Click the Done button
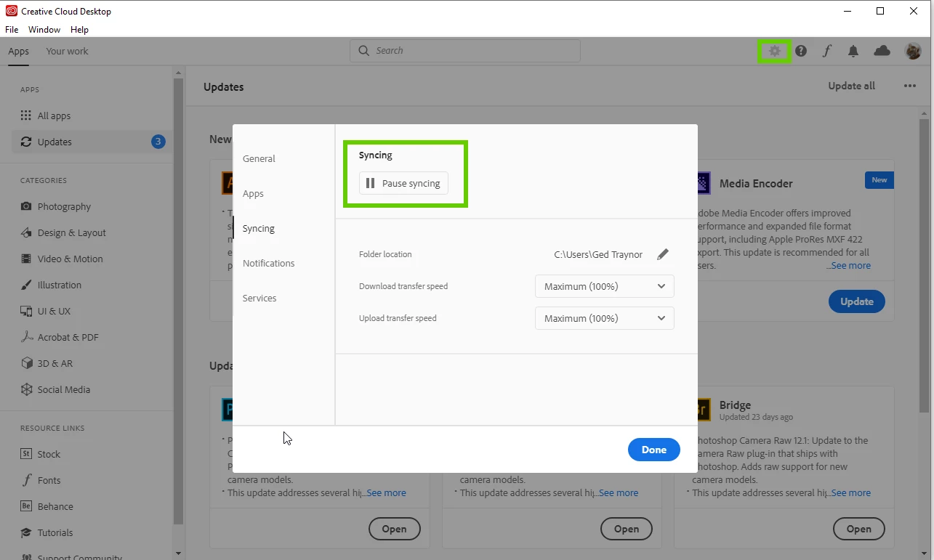 654,450
